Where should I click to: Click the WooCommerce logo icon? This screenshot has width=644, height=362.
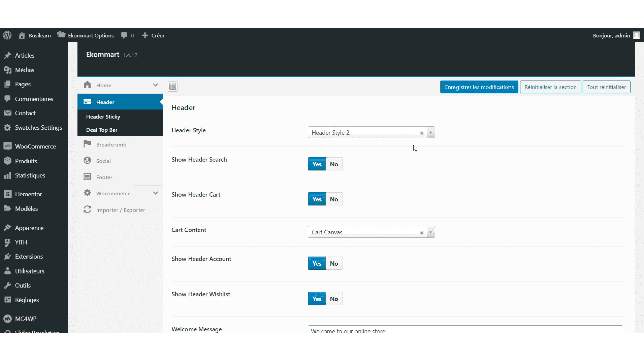(8, 146)
